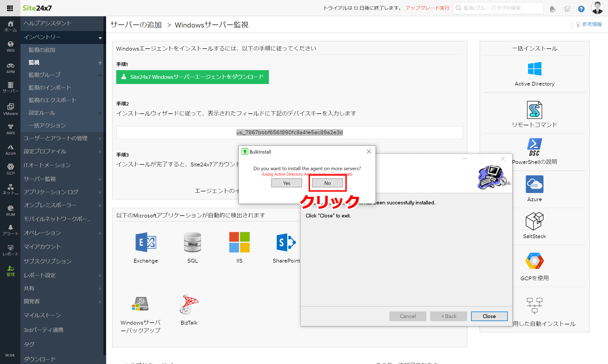Click the アップグレード実行 link

click(427, 8)
